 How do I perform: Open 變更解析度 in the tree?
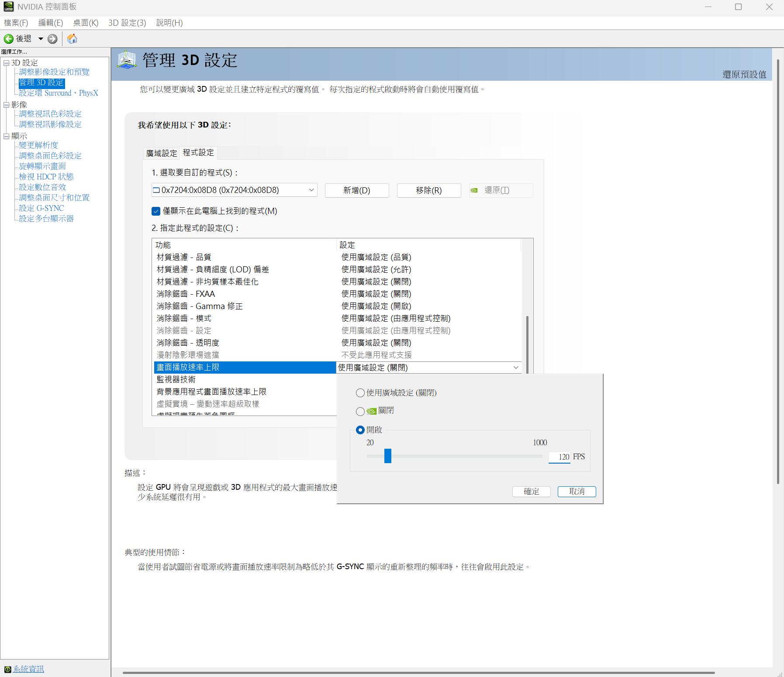coord(38,145)
